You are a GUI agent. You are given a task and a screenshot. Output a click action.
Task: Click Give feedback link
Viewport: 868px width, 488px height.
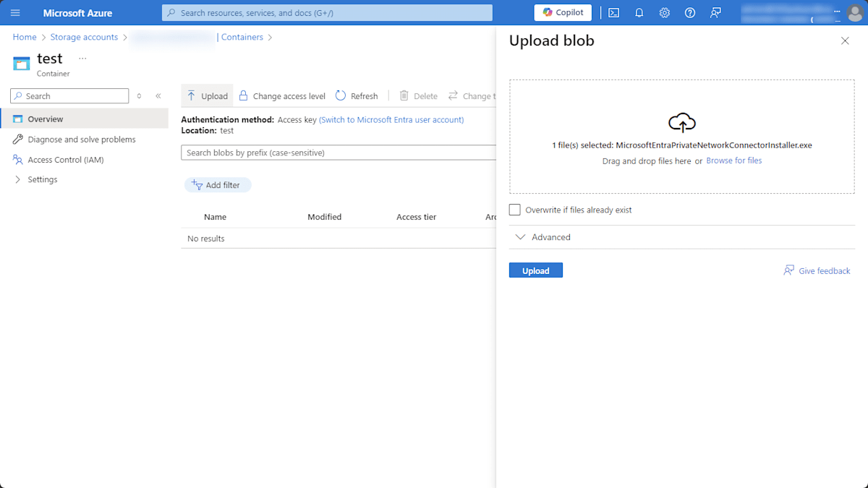tap(817, 270)
